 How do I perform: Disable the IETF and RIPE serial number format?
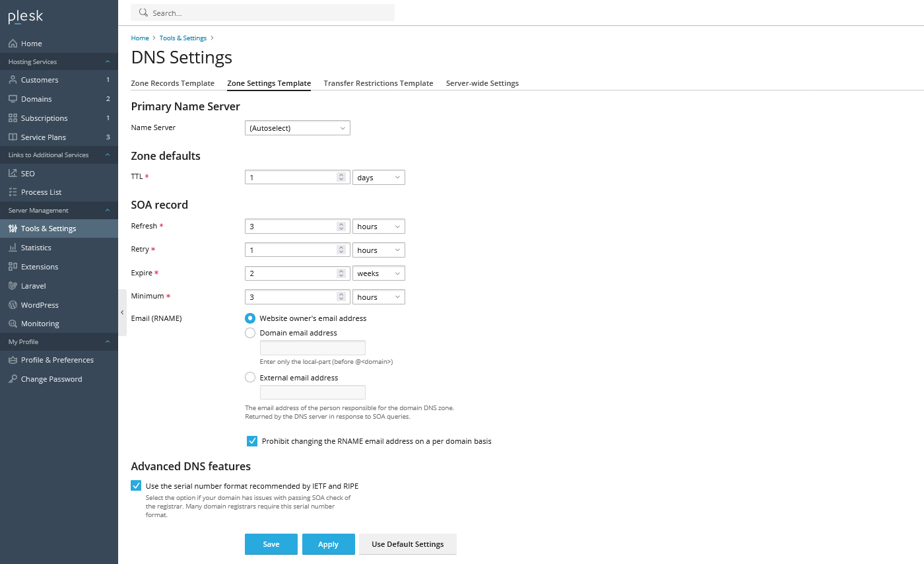135,485
